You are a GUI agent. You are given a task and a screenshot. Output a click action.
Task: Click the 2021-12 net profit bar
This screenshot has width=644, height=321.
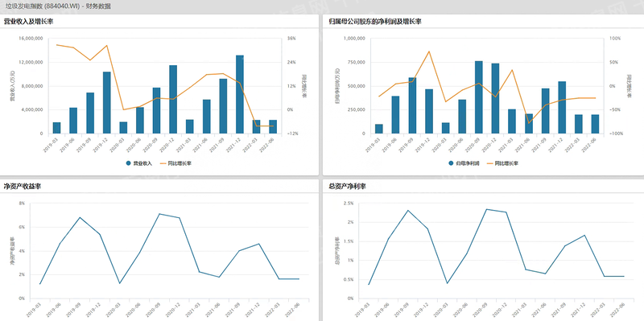point(562,108)
